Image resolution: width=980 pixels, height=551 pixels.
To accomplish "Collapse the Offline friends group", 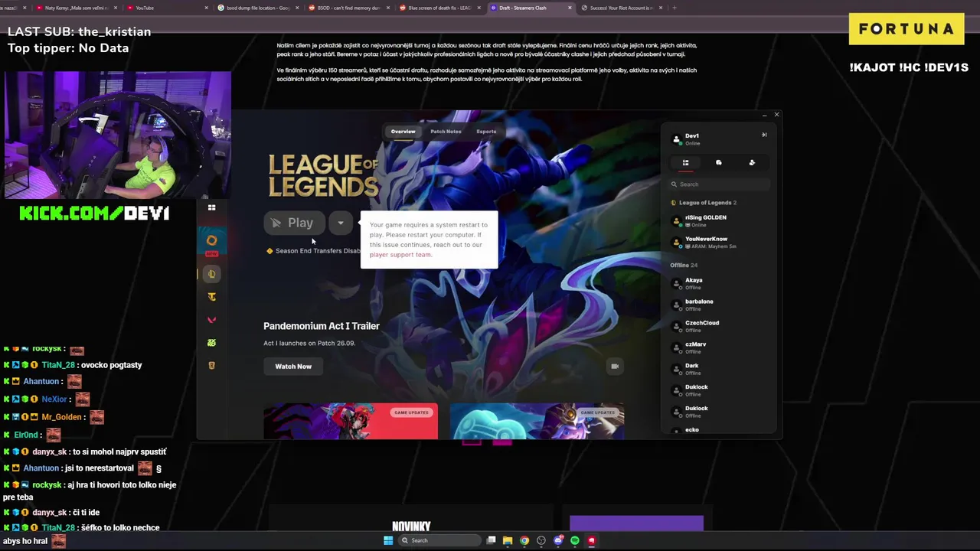I will tap(684, 265).
